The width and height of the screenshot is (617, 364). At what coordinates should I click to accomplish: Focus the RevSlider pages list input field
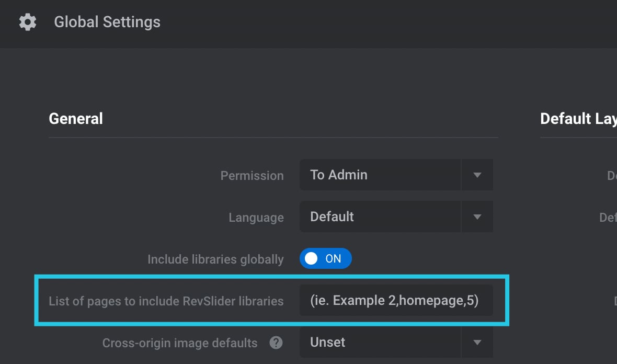pyautogui.click(x=396, y=300)
